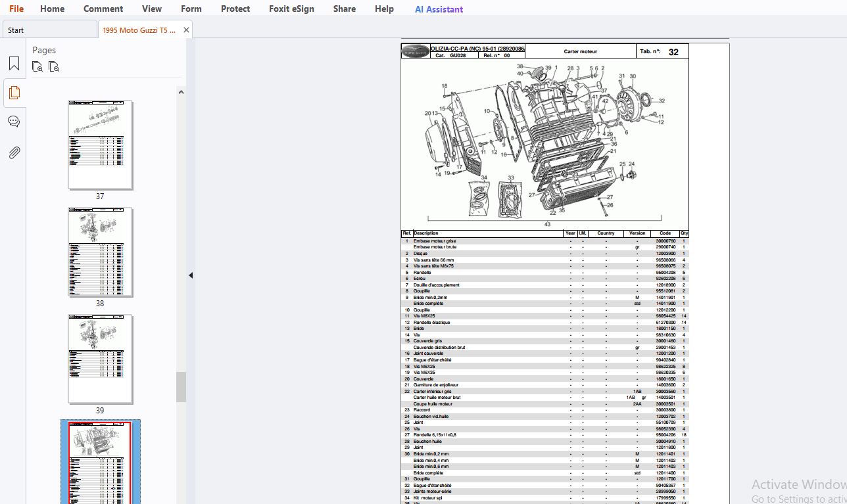
Task: Click the enlarge page thumbnails icon
Action: 37,66
